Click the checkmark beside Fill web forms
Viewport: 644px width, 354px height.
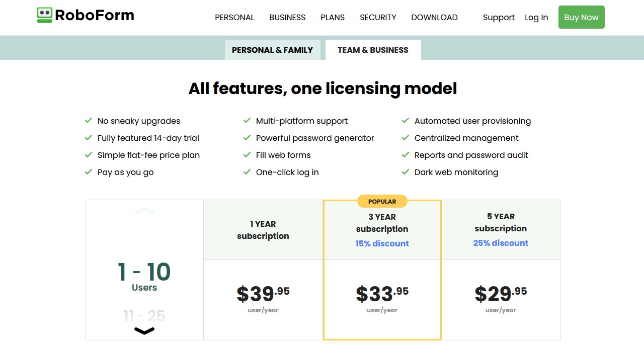point(247,155)
